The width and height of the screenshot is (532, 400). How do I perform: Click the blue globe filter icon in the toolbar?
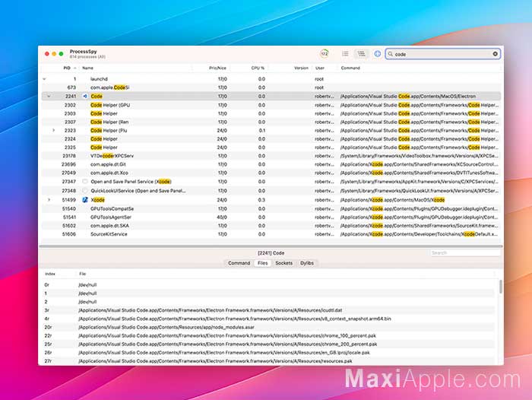pos(377,54)
